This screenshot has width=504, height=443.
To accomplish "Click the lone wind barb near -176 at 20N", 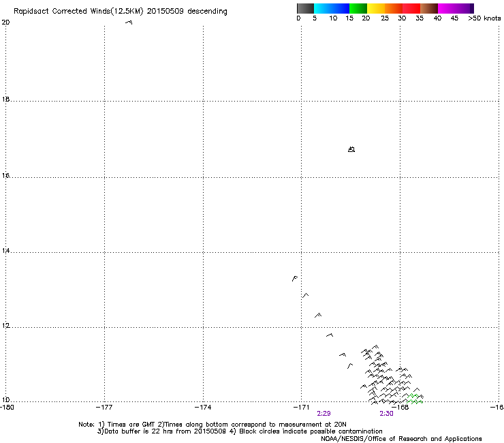I will tap(129, 22).
